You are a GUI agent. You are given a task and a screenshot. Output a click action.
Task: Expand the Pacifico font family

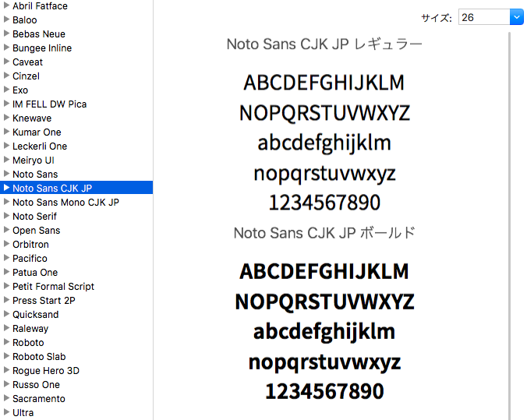(x=6, y=258)
